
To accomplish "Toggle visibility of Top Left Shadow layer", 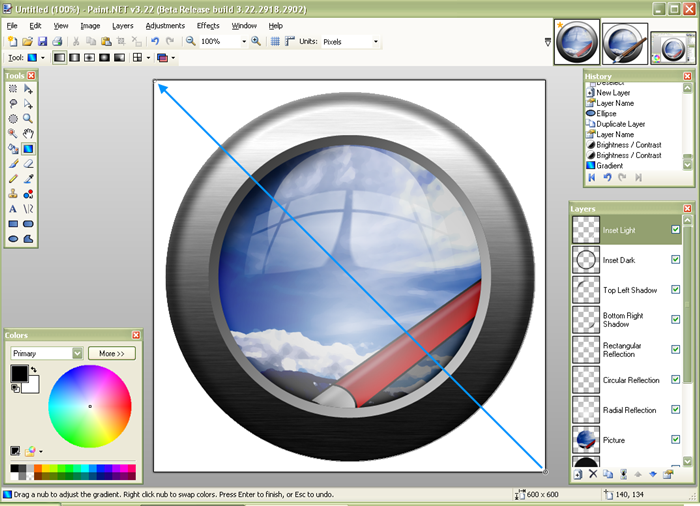I will pos(675,289).
